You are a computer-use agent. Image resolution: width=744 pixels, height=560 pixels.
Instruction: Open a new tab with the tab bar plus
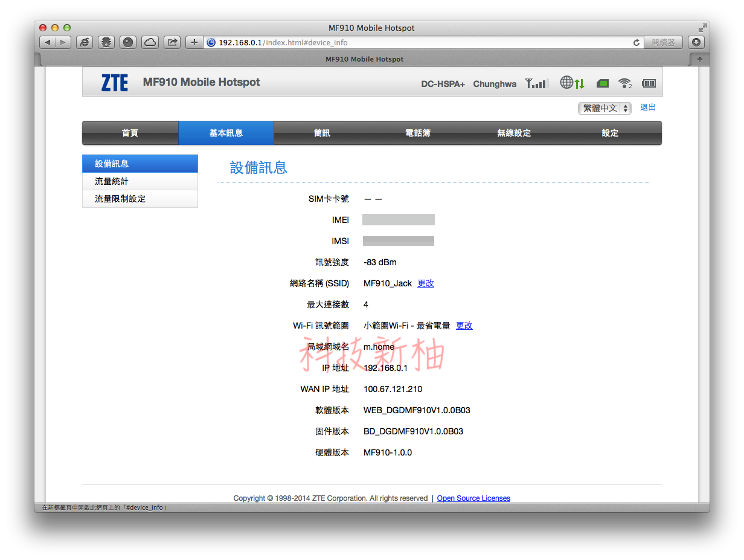700,59
